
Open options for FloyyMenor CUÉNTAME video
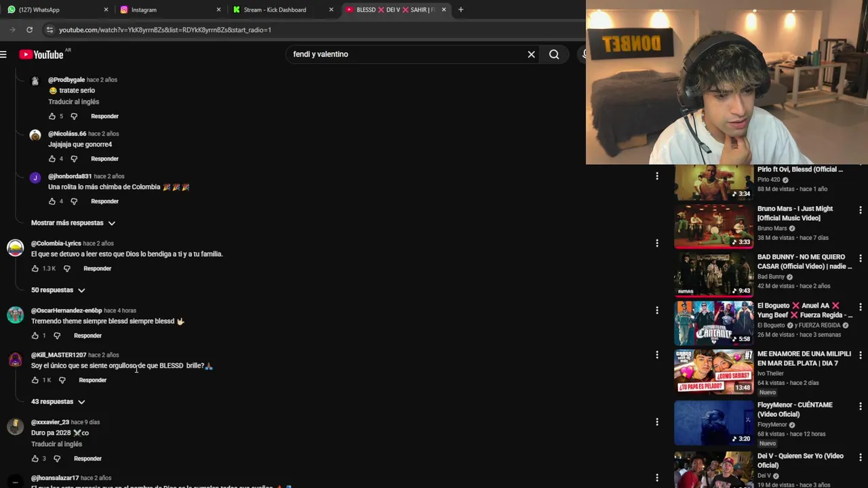coord(861,406)
